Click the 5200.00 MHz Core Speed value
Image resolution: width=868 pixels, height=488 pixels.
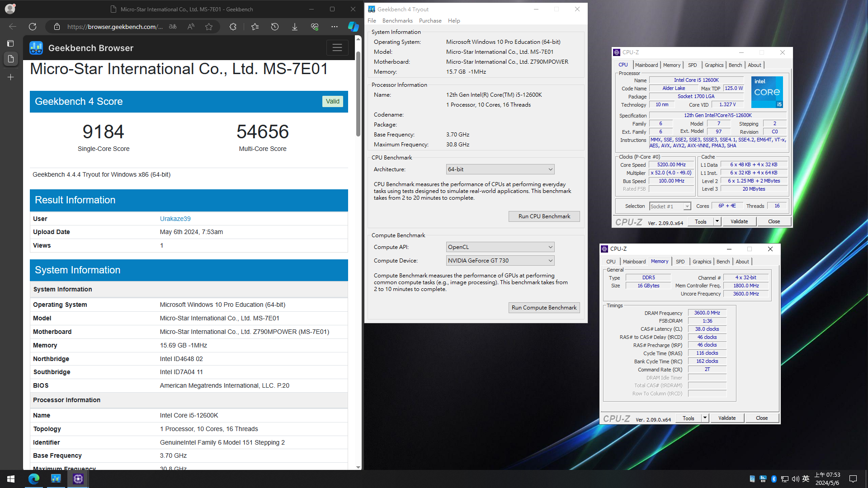click(x=671, y=165)
